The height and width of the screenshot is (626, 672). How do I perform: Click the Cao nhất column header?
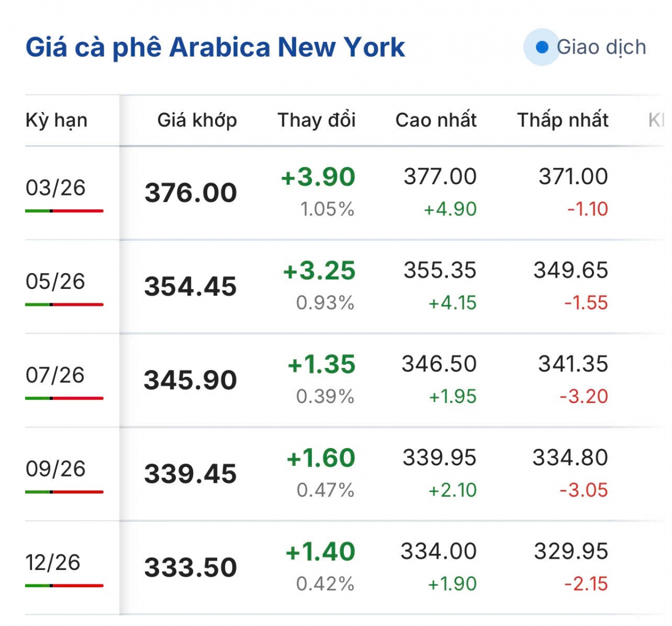pos(436,120)
